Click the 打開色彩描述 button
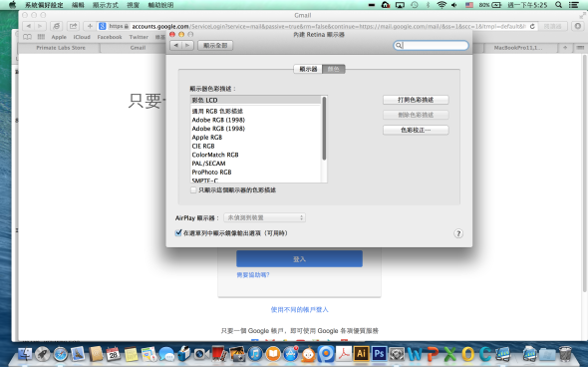Image resolution: width=588 pixels, height=367 pixels. click(416, 100)
